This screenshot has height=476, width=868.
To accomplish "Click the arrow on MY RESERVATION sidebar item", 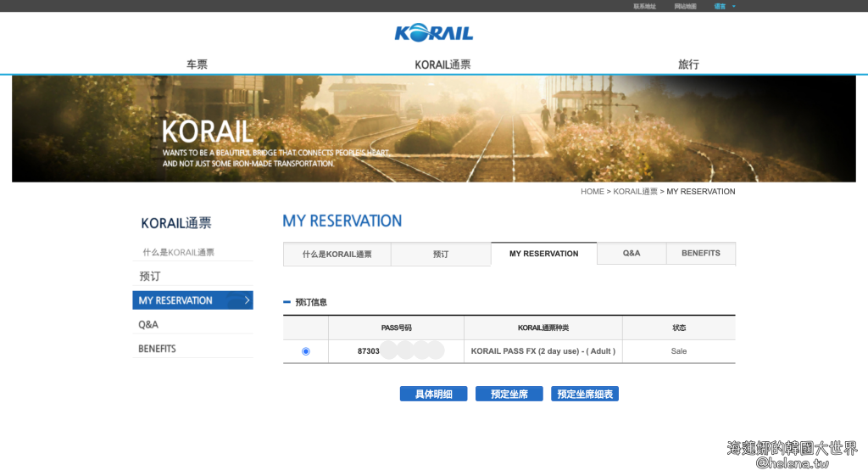I will pos(247,300).
